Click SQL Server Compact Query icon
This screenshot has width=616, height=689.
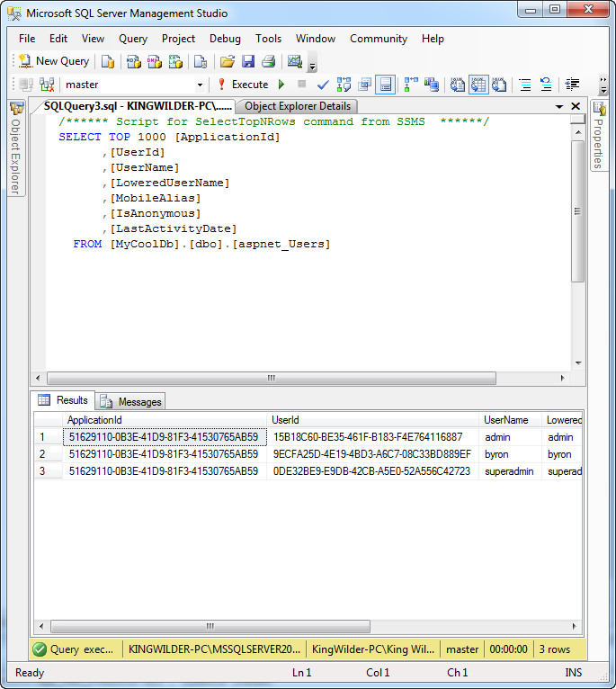201,61
